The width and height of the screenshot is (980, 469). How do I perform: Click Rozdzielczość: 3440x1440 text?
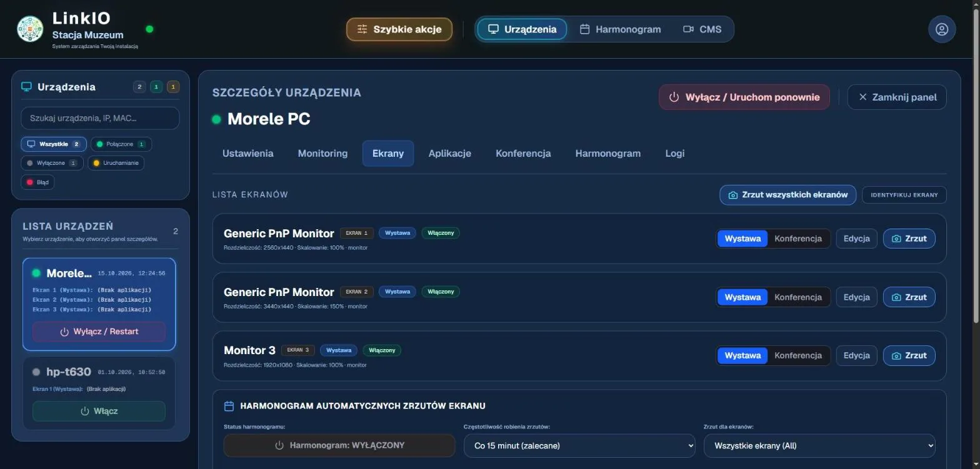click(258, 307)
